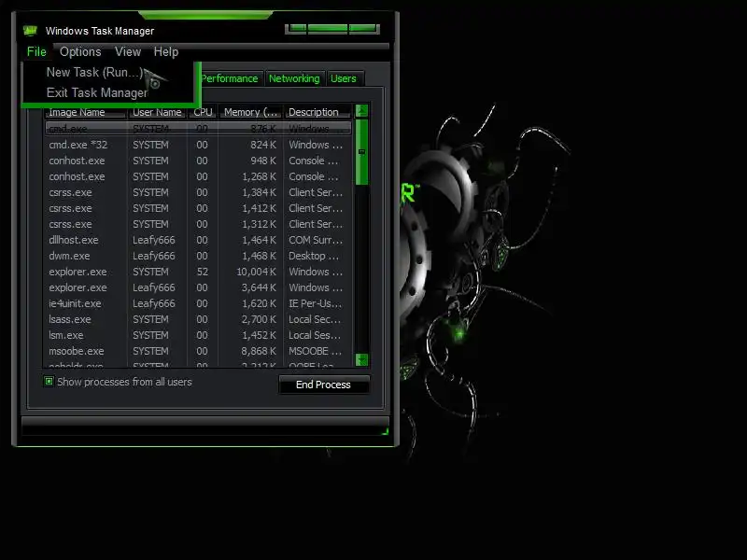Select the dllhost.exe process
This screenshot has width=747, height=560.
(x=199, y=240)
